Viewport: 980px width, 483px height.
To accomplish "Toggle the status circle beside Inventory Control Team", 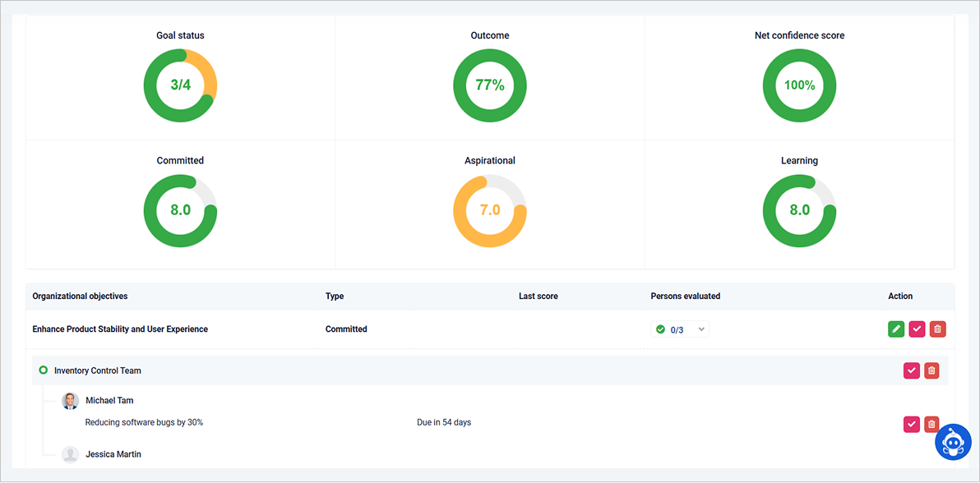I will [x=43, y=370].
